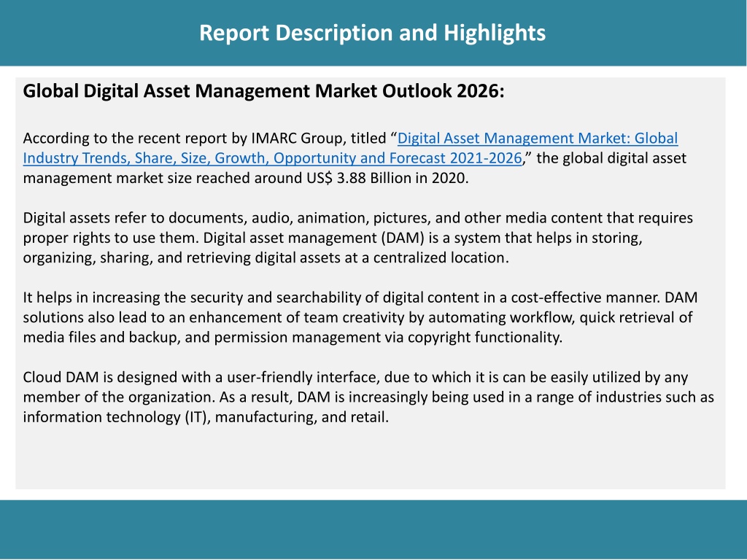Select the paragraph starting 'Digital assets refer to documents'
Image resolution: width=747 pixels, height=560 pixels.
[x=358, y=238]
